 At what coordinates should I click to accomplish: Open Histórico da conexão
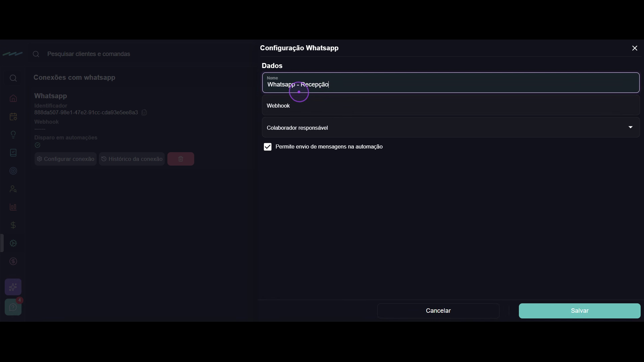tap(132, 159)
